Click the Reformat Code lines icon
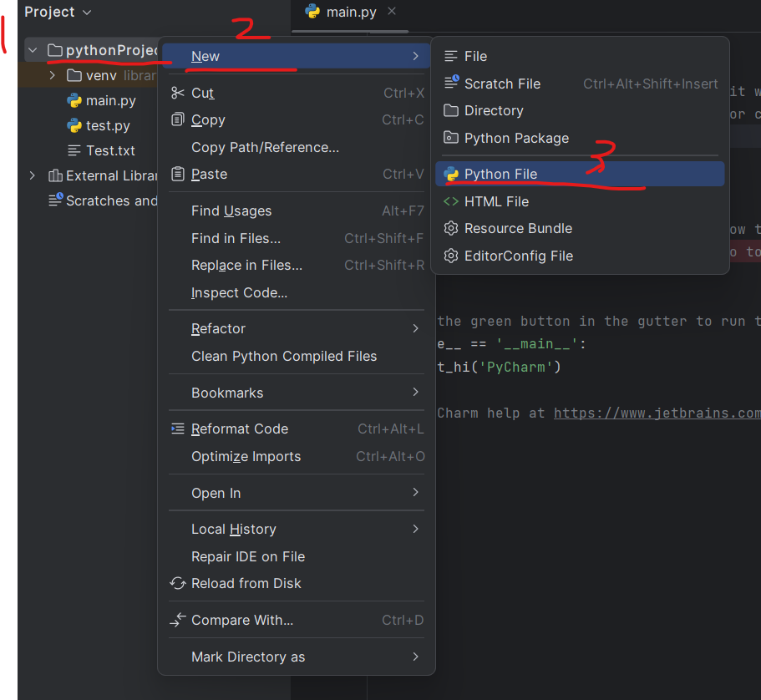The height and width of the screenshot is (700, 761). point(178,429)
